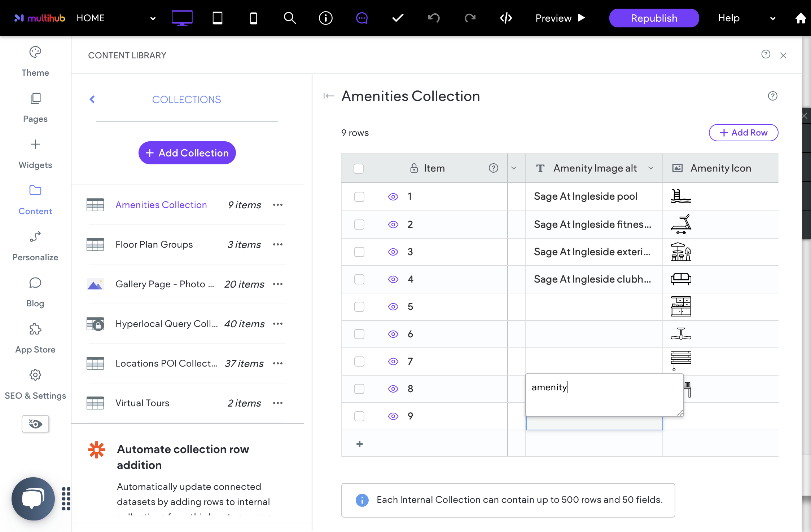Expand the Help dropdown arrow
Image resolution: width=811 pixels, height=532 pixels.
[x=772, y=18]
